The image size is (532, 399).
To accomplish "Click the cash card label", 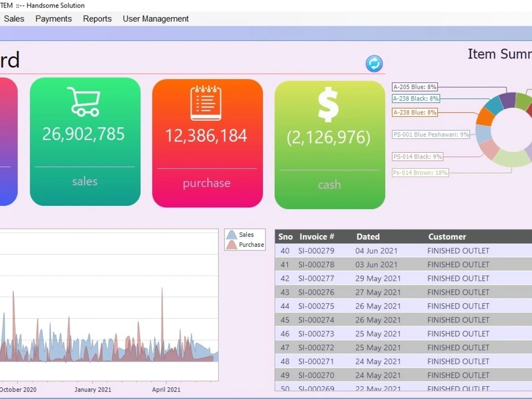I will tap(329, 185).
